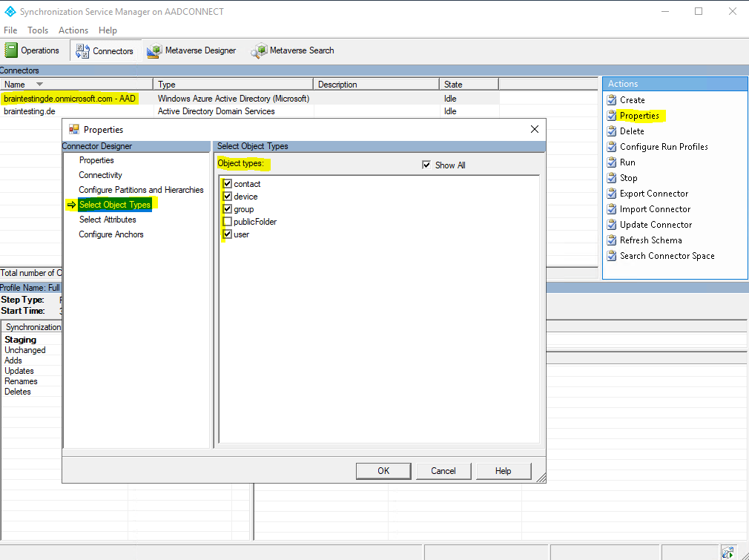The image size is (749, 560).
Task: Enable the publicFolder object type checkbox
Action: click(x=228, y=222)
